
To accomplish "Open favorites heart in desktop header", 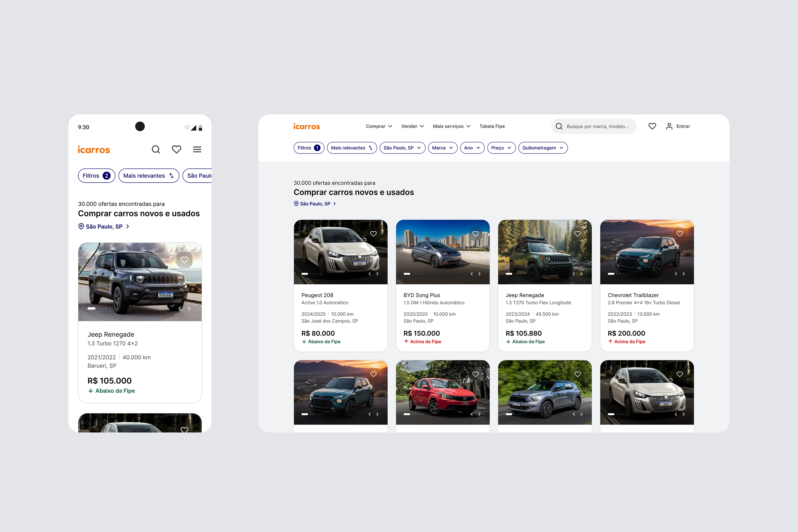I will (652, 126).
